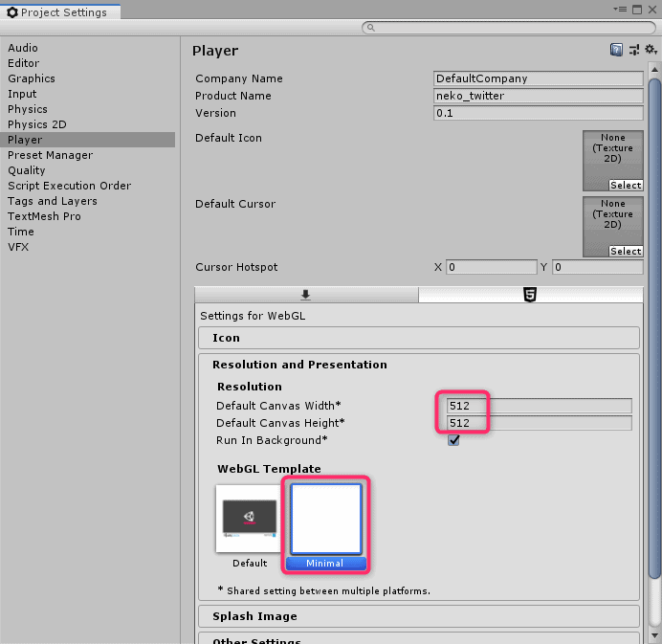Open the Player help reference icon

click(617, 50)
